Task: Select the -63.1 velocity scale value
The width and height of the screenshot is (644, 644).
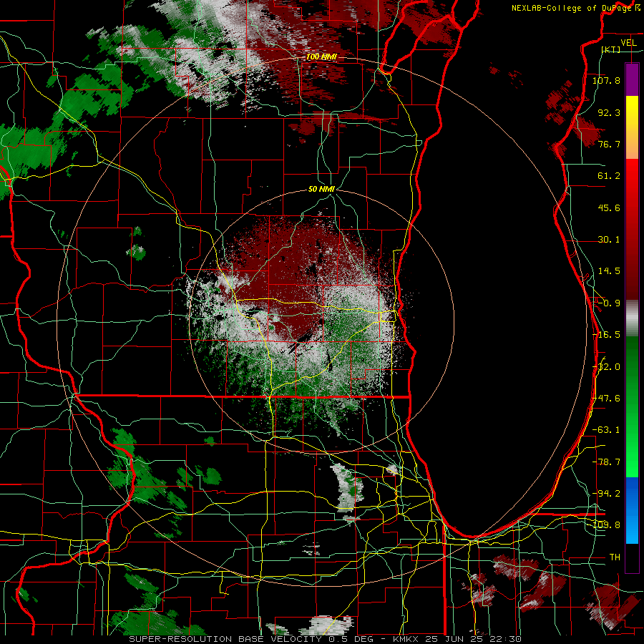Action: click(606, 430)
